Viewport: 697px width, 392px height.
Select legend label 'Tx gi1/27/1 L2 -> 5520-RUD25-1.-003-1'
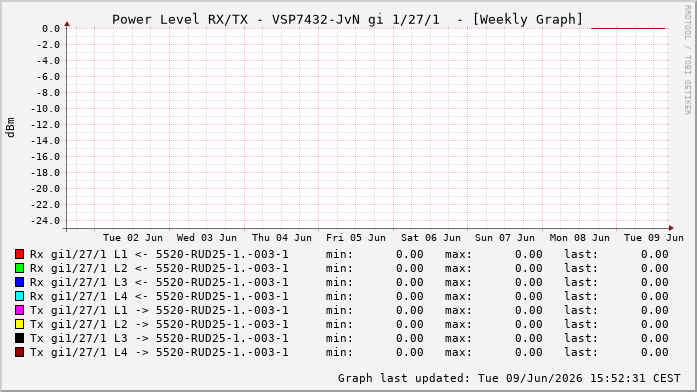click(159, 324)
